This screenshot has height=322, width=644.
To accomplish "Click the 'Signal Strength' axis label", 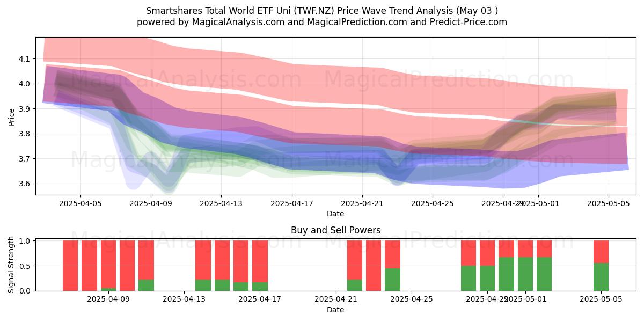I will [12, 266].
